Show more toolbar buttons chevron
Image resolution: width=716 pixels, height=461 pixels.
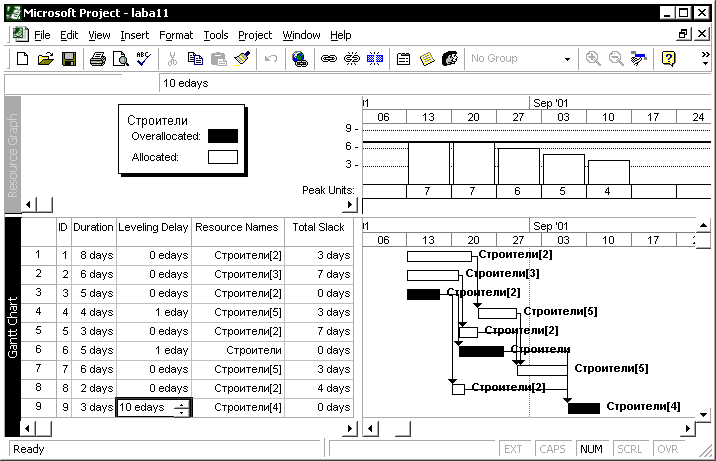pos(705,58)
